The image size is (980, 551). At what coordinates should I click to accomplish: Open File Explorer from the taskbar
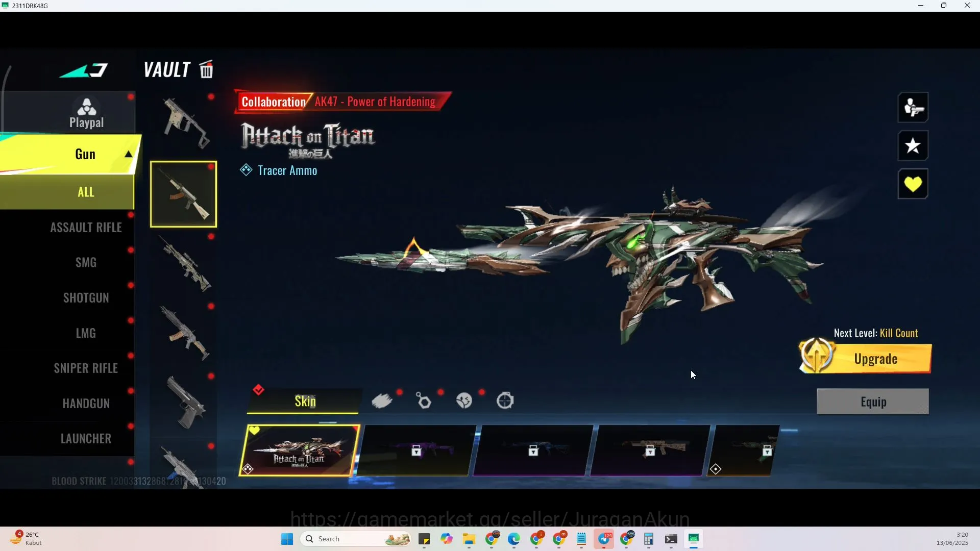[469, 539]
